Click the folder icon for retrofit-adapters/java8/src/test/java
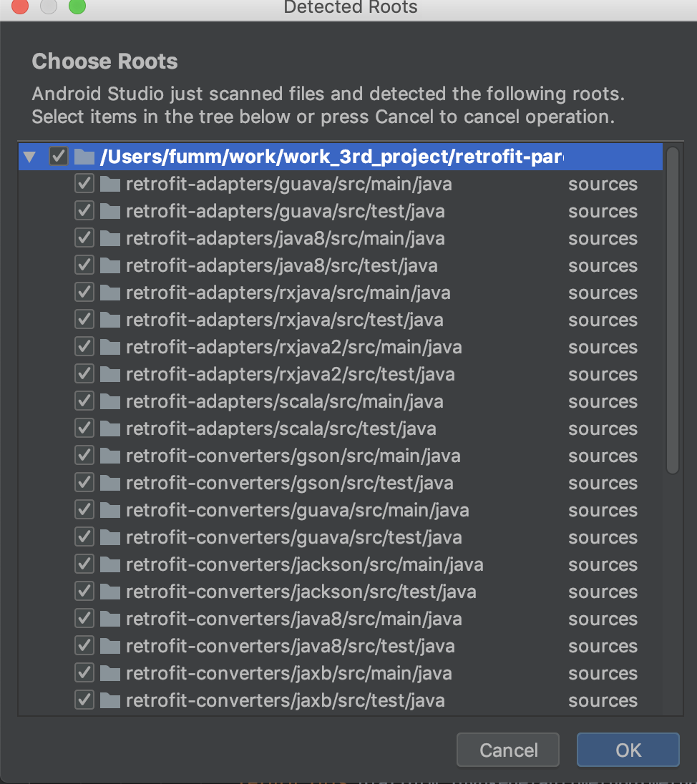Viewport: 697px width, 784px height. (109, 265)
